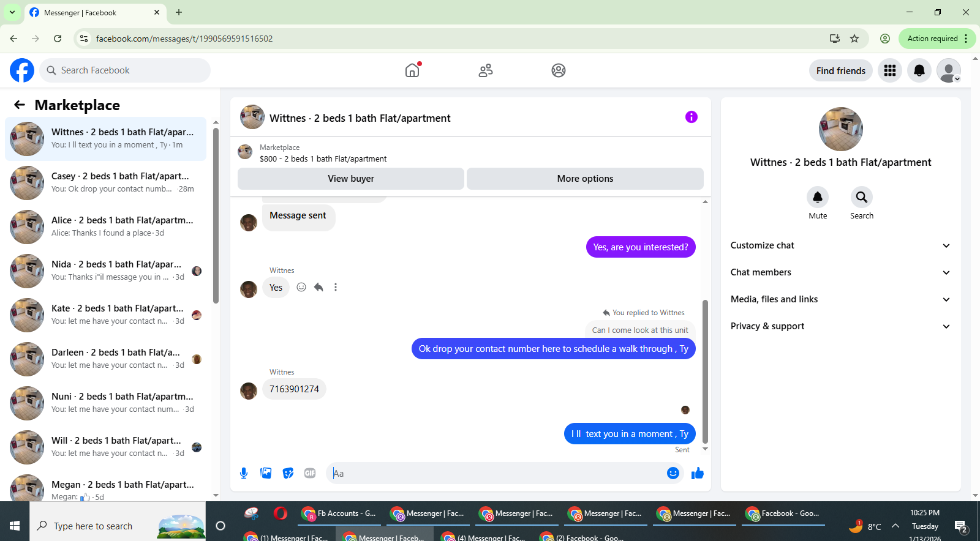Reply to the 'Yes' message

coord(318,287)
